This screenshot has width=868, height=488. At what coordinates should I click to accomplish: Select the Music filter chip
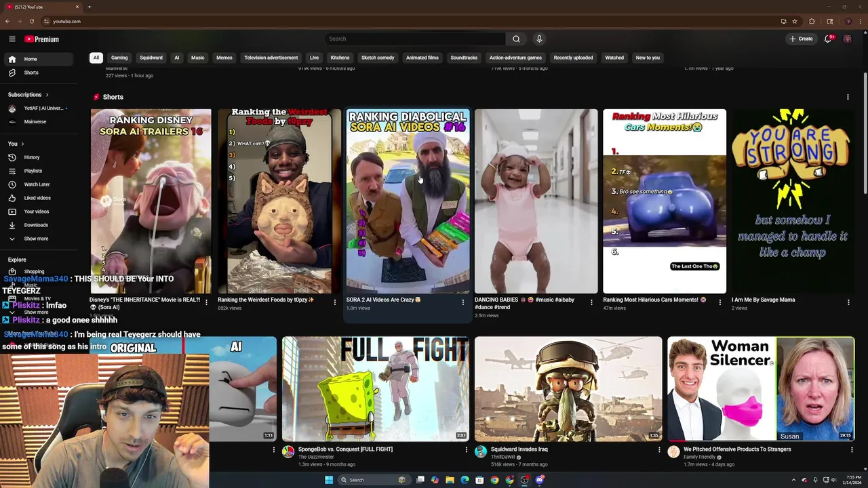point(197,58)
